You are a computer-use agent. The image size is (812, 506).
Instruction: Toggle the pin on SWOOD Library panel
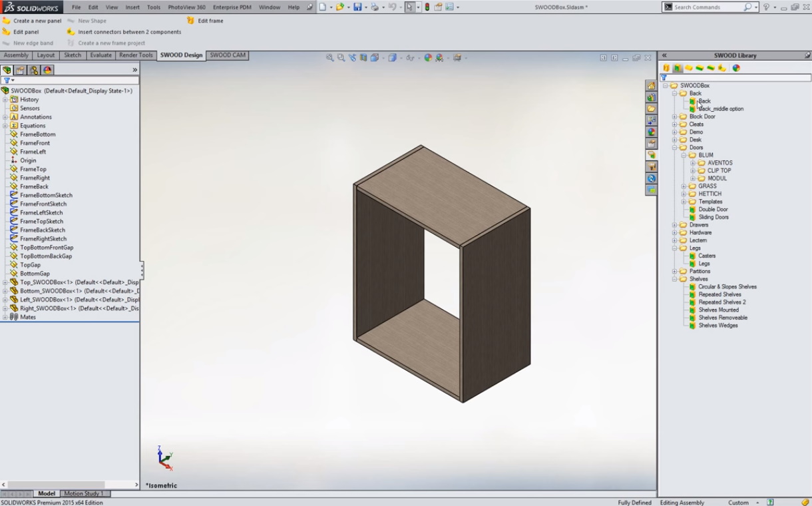807,56
